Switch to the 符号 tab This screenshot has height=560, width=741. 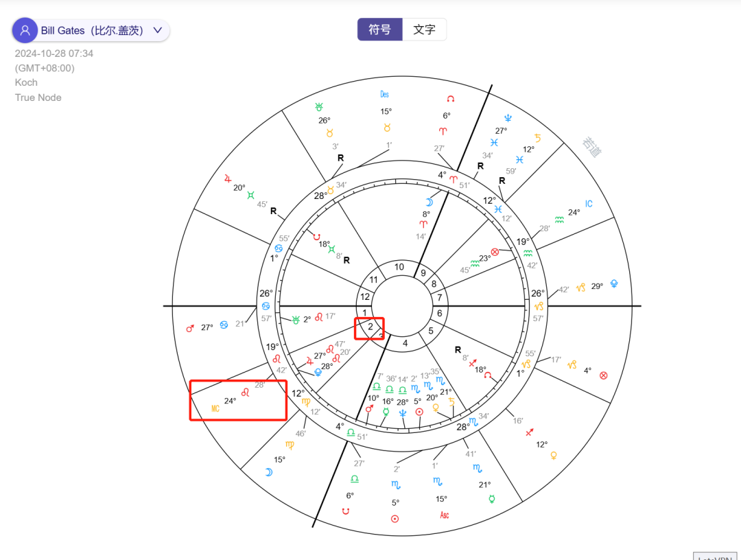pos(379,30)
